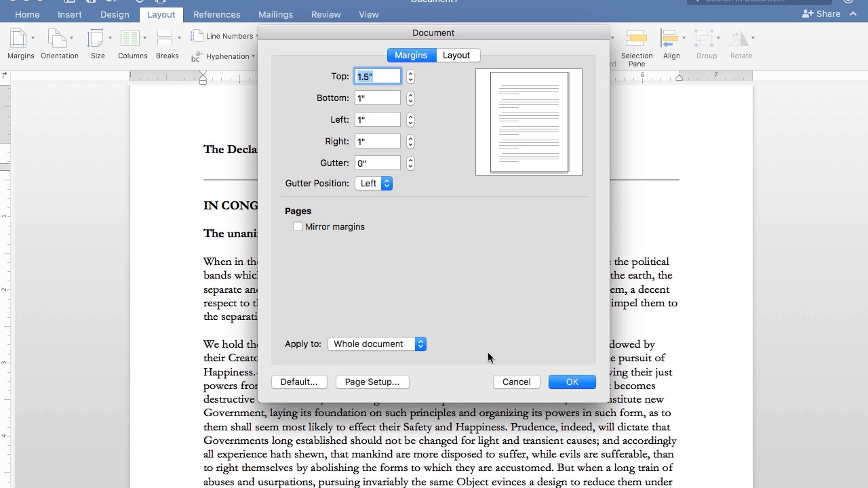Viewport: 868px width, 488px height.
Task: Switch to the Mailings ribbon tab
Action: pos(275,14)
